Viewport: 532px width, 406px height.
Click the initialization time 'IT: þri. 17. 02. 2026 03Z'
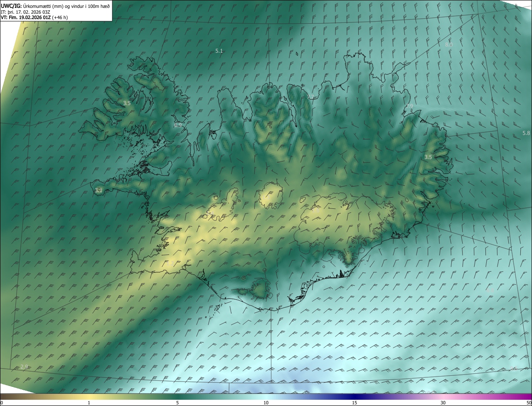point(26,12)
